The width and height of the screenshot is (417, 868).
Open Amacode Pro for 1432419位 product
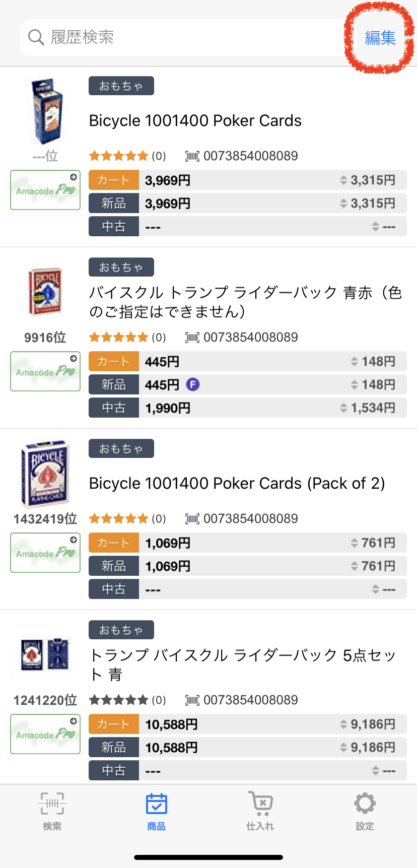(x=45, y=553)
